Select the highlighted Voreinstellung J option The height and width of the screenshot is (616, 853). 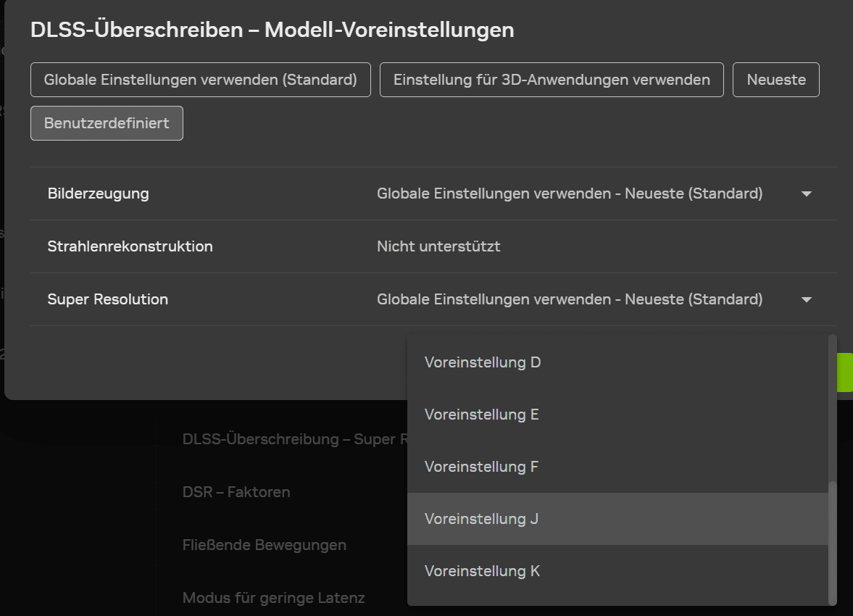[481, 519]
